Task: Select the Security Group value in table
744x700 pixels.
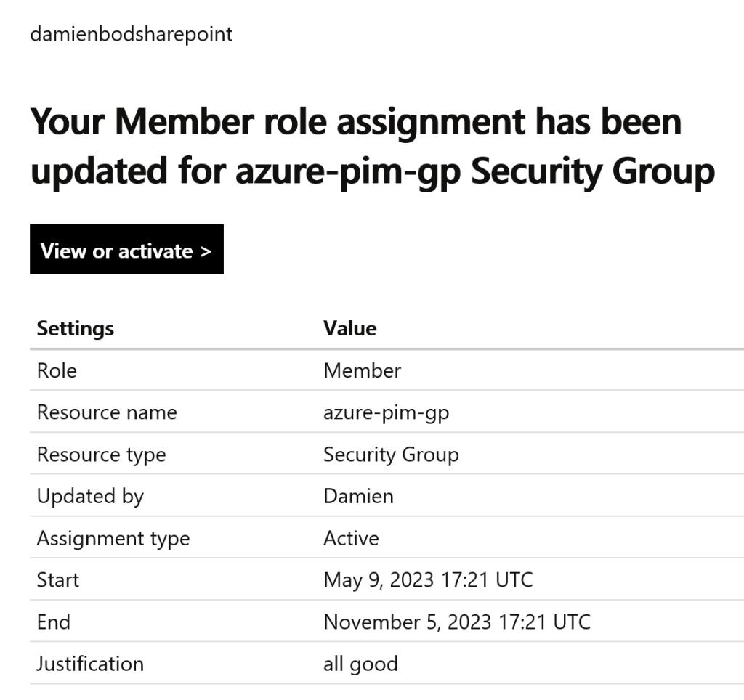Action: (391, 455)
